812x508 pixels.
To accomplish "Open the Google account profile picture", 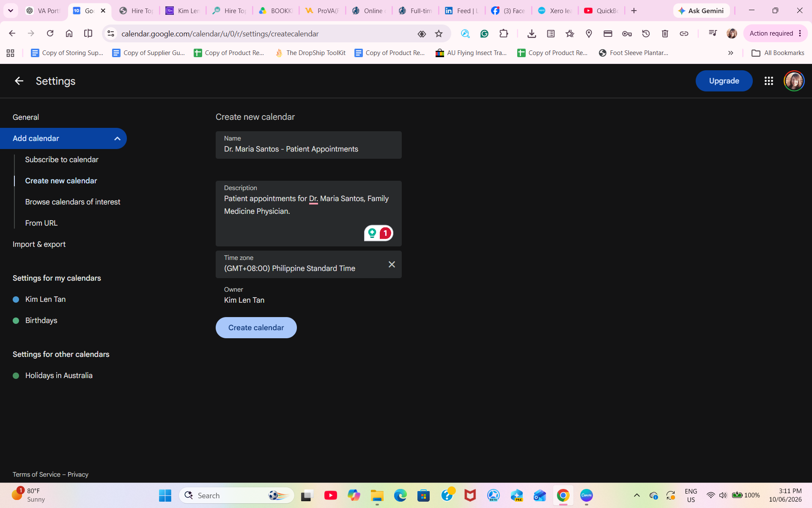I will [794, 81].
